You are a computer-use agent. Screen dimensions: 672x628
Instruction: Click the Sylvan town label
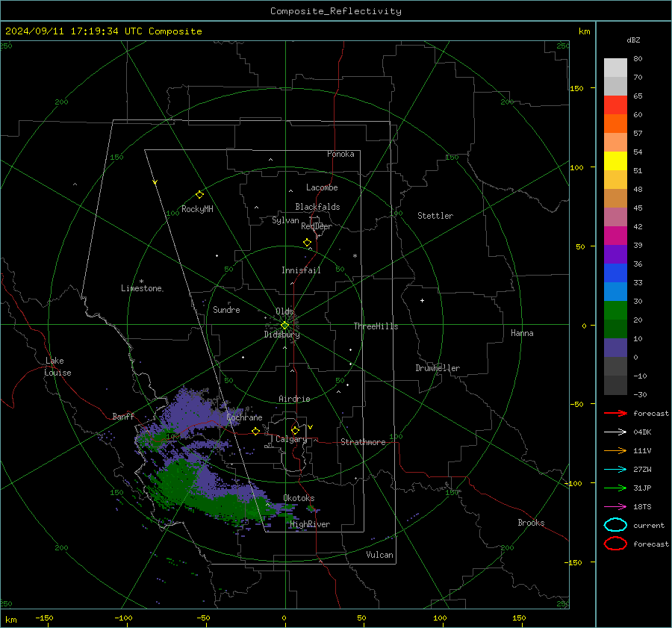point(285,220)
